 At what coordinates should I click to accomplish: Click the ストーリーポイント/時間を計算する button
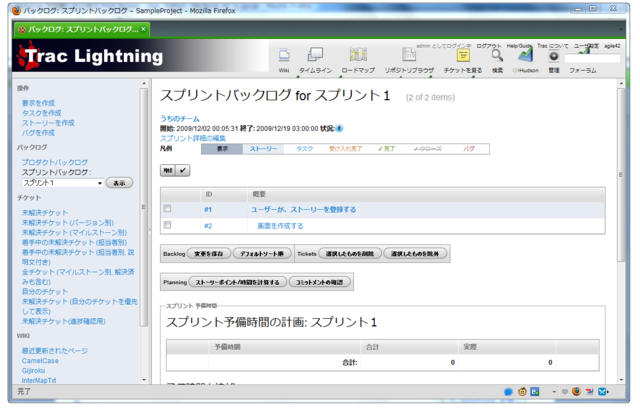point(238,282)
